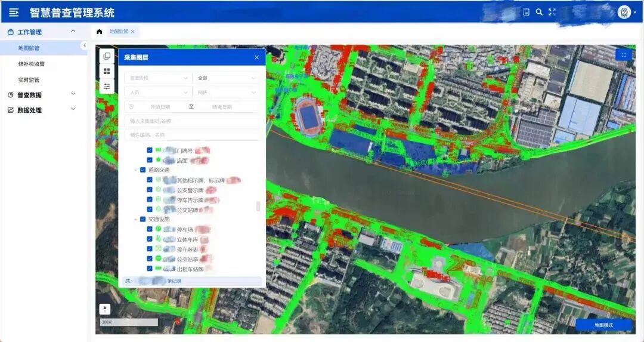Uncheck the 停车场 checkbox
The image size is (644, 342).
click(150, 229)
